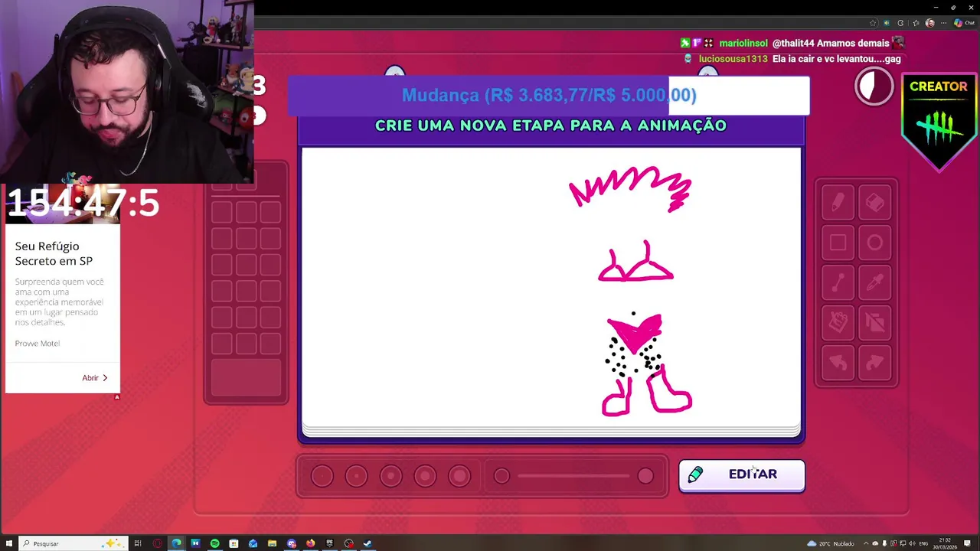The width and height of the screenshot is (980, 551).
Task: Click the luciosousa1313 chat username
Action: [733, 59]
